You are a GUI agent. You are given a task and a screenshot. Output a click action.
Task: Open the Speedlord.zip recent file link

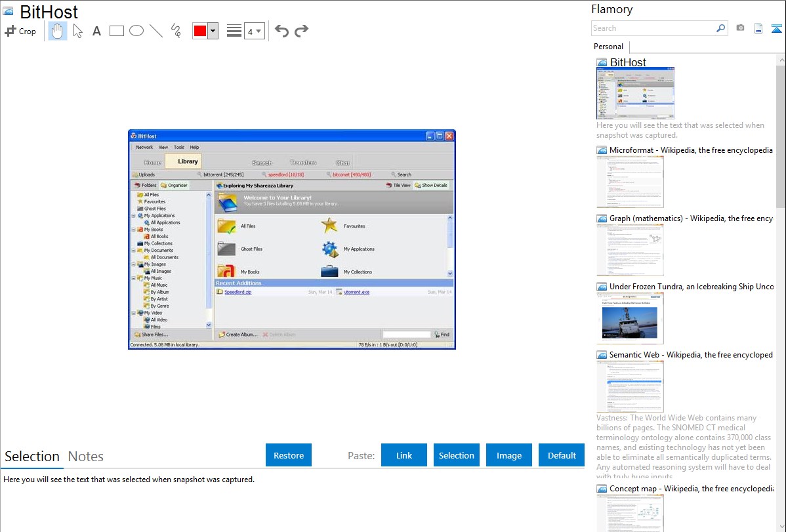click(238, 292)
